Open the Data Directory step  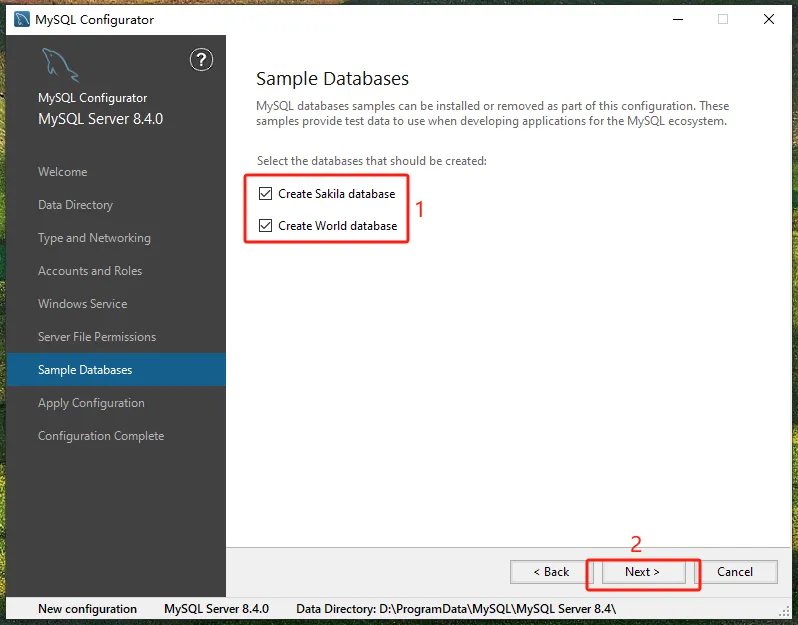(75, 205)
